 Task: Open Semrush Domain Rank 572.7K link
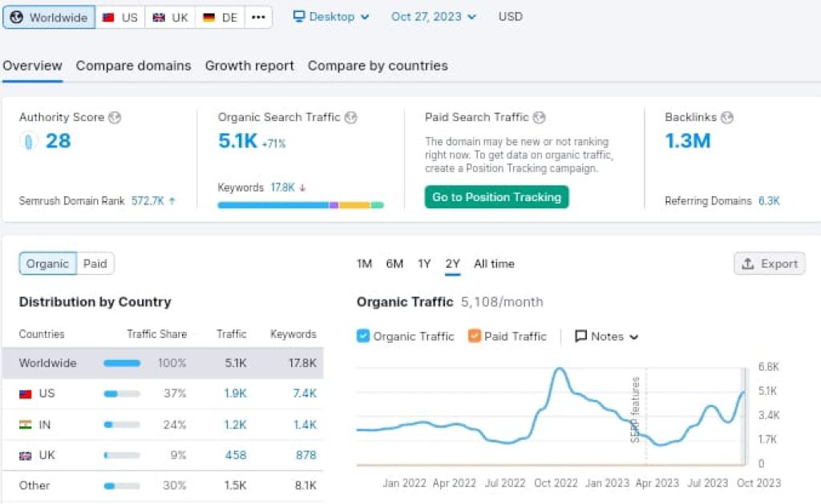[x=148, y=200]
